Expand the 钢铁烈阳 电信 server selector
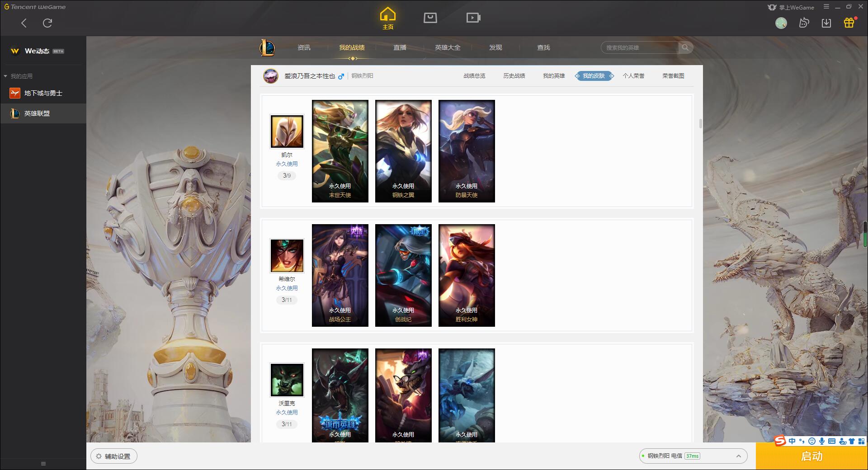Viewport: 868px width, 470px height. tap(693, 456)
